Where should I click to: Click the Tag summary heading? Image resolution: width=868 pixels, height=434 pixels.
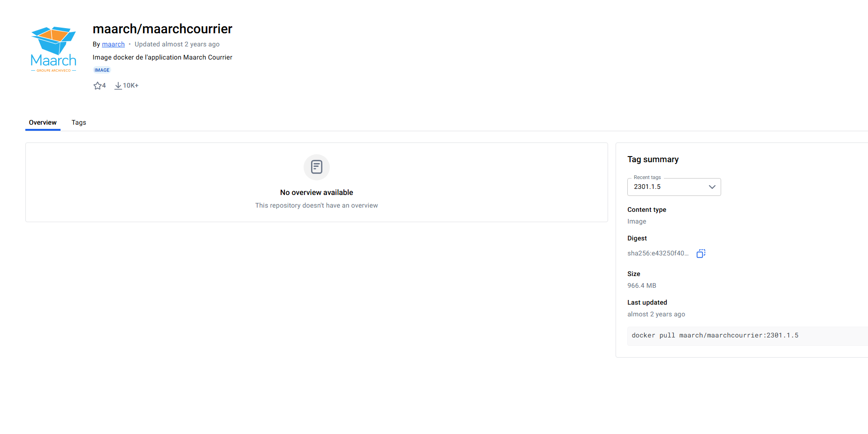[x=653, y=159]
